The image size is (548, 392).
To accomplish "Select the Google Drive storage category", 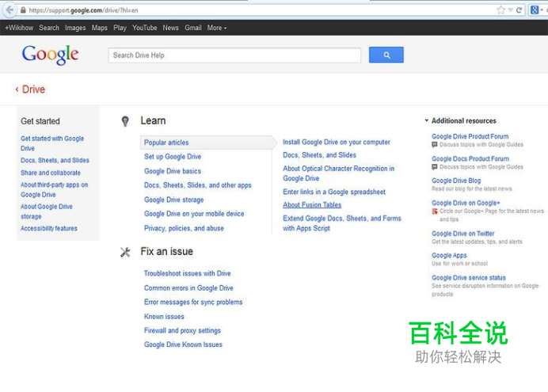I will point(173,200).
